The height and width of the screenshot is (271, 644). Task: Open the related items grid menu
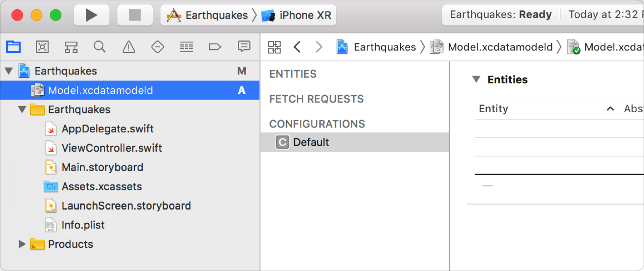[275, 47]
